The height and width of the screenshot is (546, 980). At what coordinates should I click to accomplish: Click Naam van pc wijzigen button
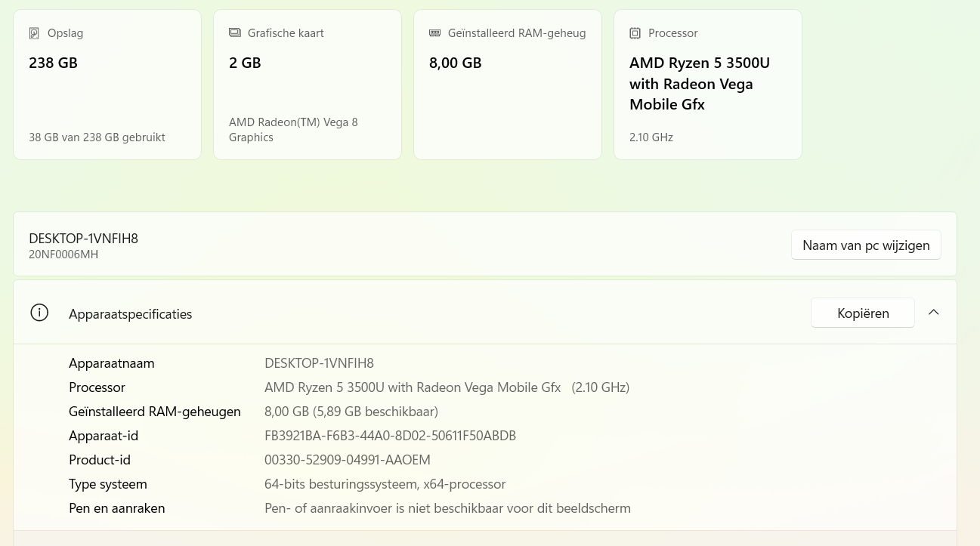coord(866,245)
